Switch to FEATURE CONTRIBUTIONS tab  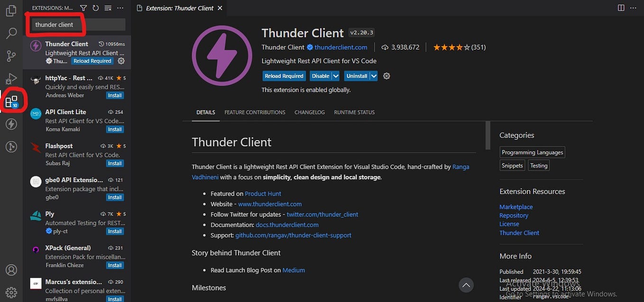(255, 113)
